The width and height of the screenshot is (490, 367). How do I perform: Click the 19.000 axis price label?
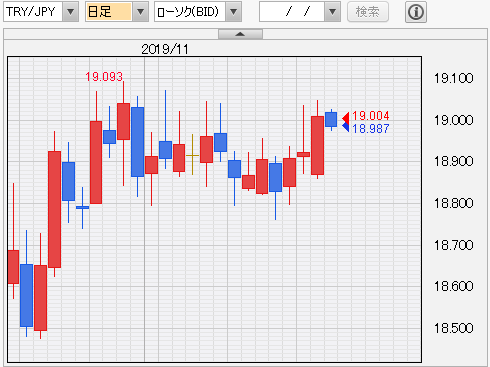(x=453, y=120)
